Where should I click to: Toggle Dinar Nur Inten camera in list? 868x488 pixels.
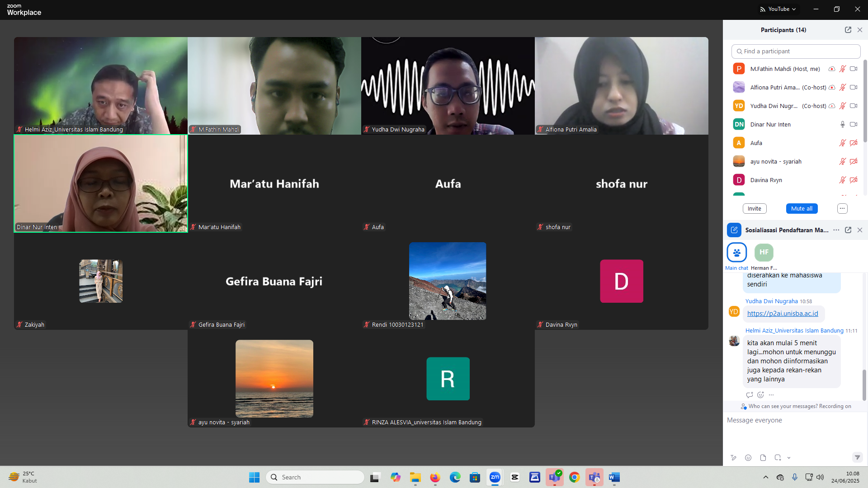[854, 124]
